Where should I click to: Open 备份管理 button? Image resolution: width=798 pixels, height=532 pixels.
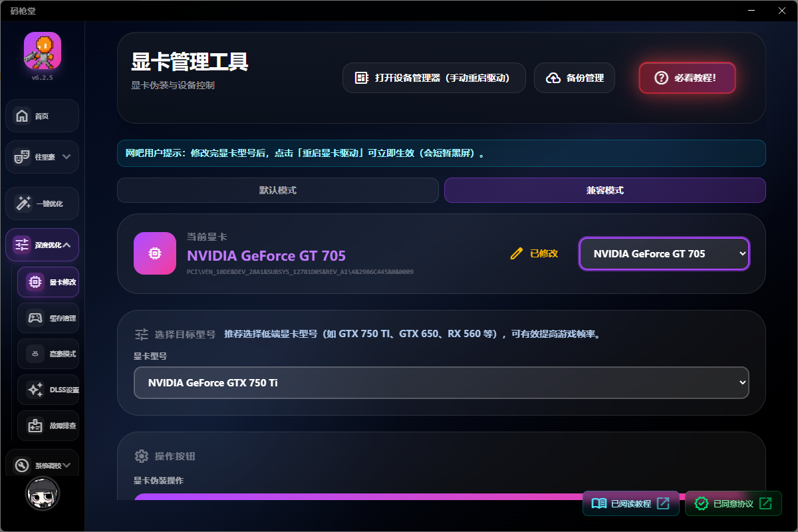point(575,78)
